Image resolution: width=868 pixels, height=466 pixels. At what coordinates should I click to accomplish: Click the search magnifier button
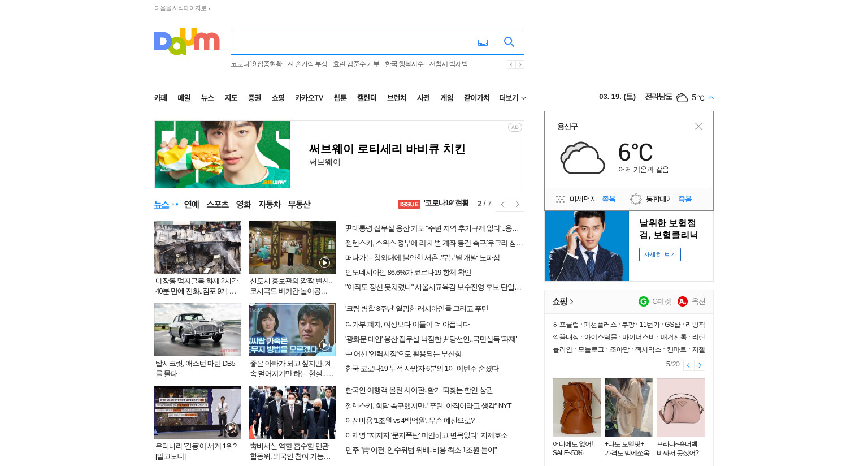coord(509,42)
